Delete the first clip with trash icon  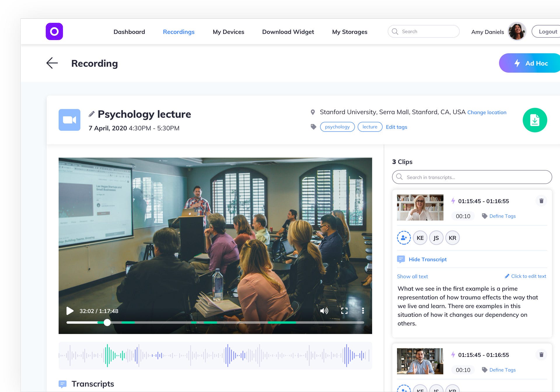[541, 201]
